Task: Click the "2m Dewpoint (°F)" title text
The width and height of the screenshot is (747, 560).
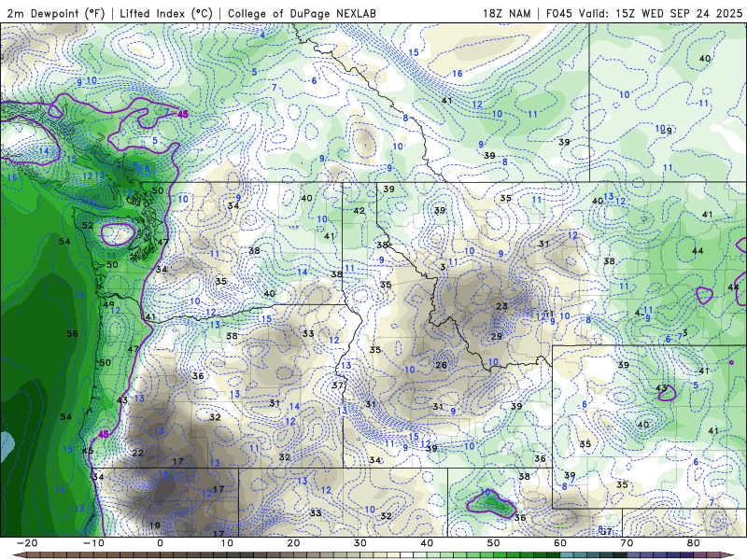Action: click(56, 13)
